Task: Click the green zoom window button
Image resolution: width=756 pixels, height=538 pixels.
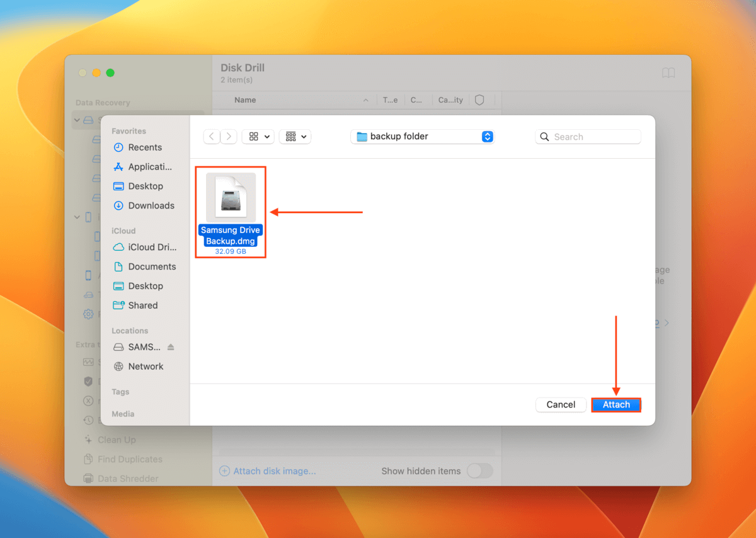Action: 110,73
